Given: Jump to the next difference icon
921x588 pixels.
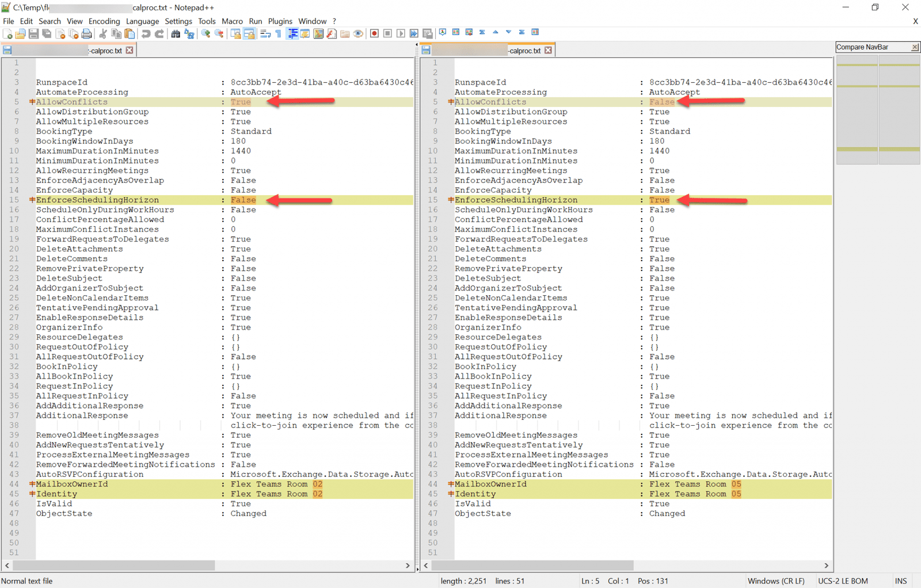Looking at the screenshot, I should point(508,33).
